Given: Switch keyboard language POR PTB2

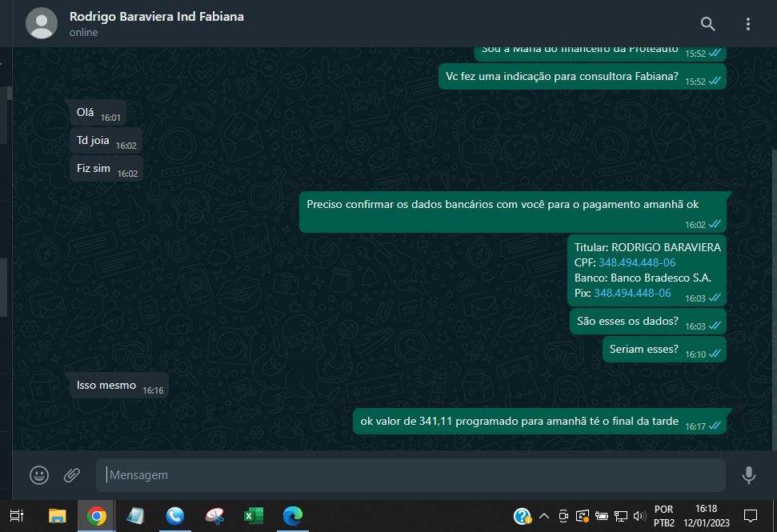Looking at the screenshot, I should point(663,516).
